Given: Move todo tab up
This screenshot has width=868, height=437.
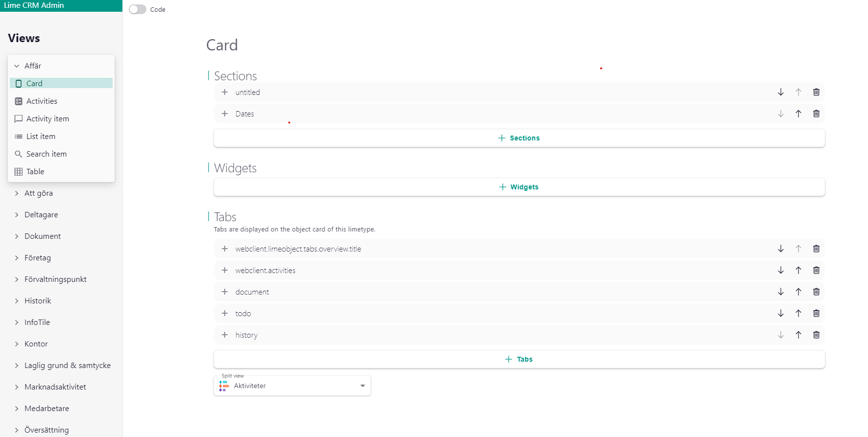Looking at the screenshot, I should point(798,313).
